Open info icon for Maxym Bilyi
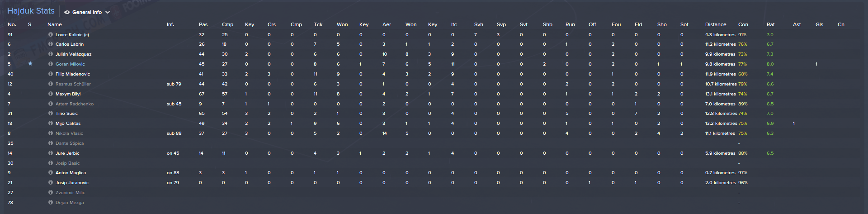 pyautogui.click(x=51, y=94)
